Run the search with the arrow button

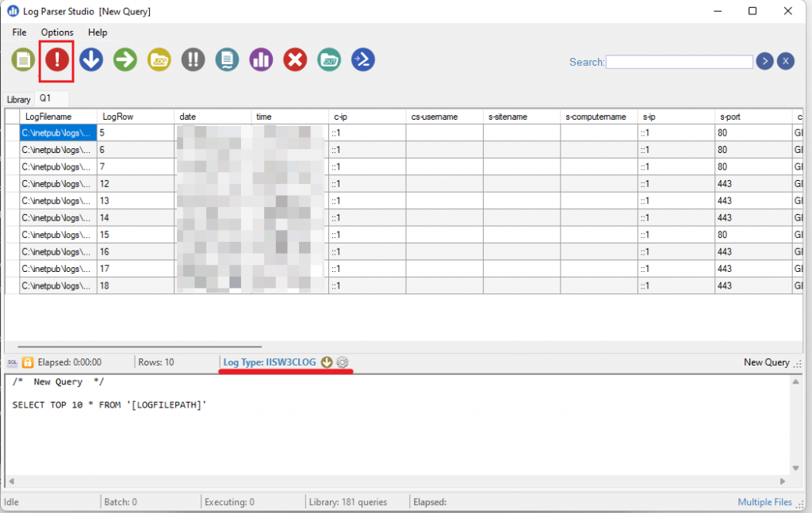coord(764,62)
